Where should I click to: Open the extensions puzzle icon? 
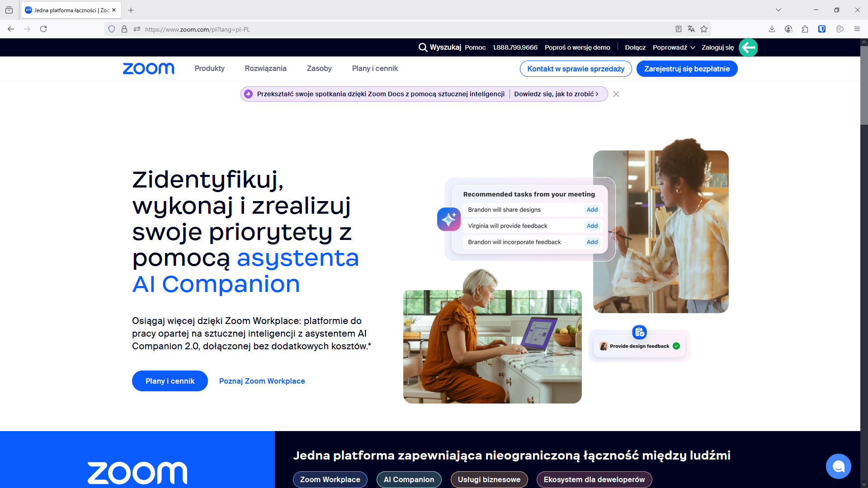805,29
